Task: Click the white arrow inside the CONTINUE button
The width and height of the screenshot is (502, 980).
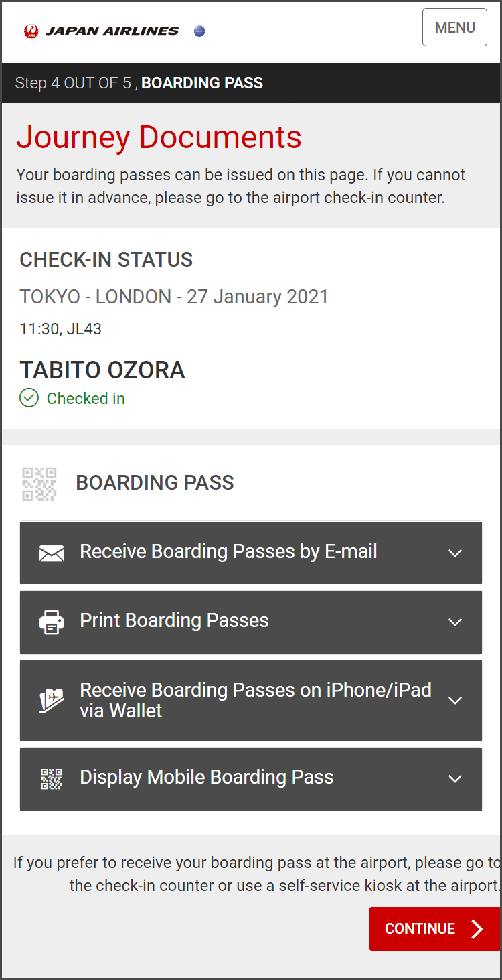Action: point(477,929)
